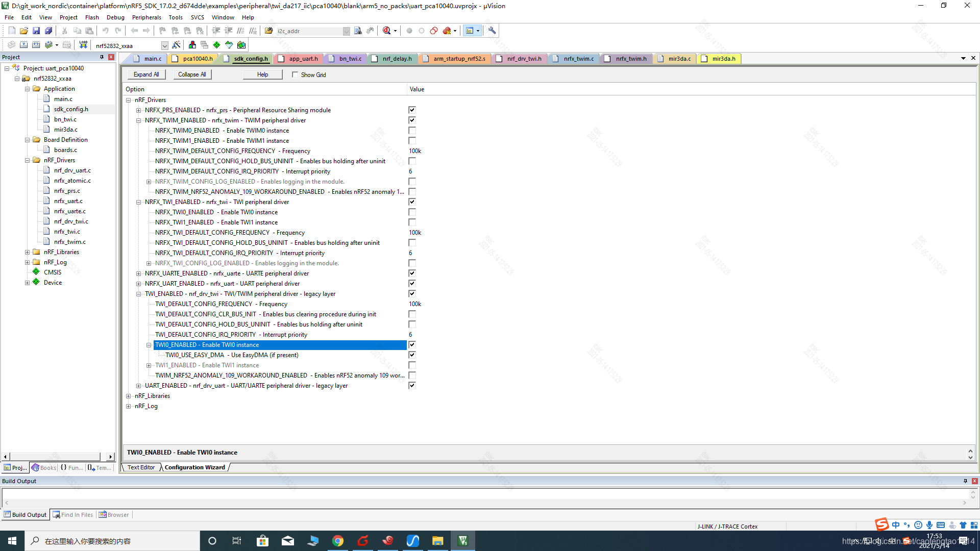Open Options for Target wand icon

point(176,45)
